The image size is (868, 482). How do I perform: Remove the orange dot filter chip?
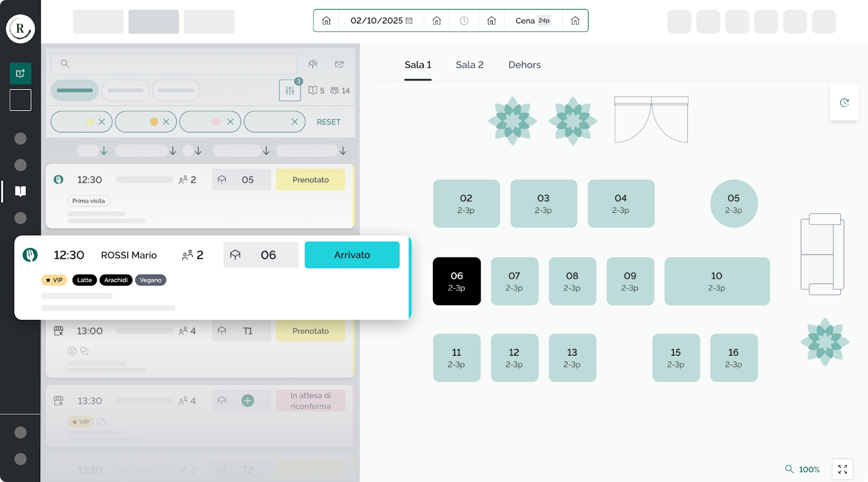[166, 122]
